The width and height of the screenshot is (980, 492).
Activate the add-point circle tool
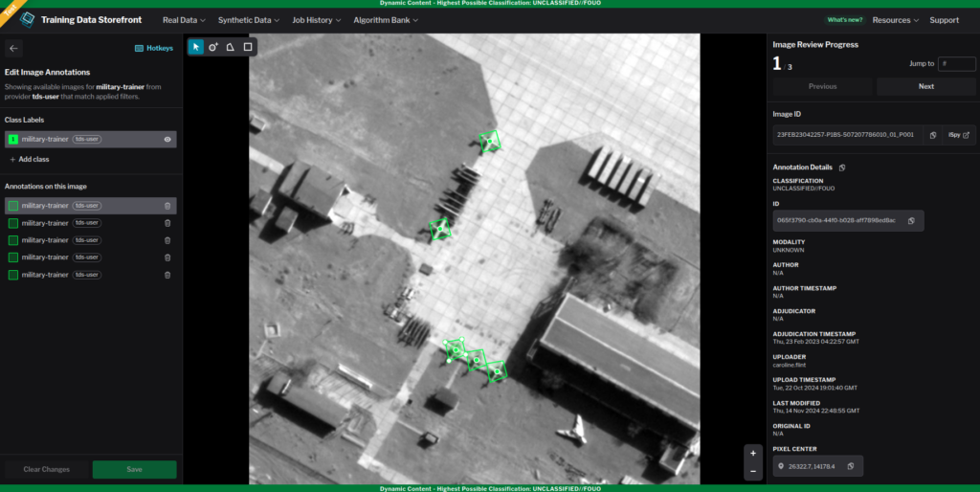[x=212, y=47]
